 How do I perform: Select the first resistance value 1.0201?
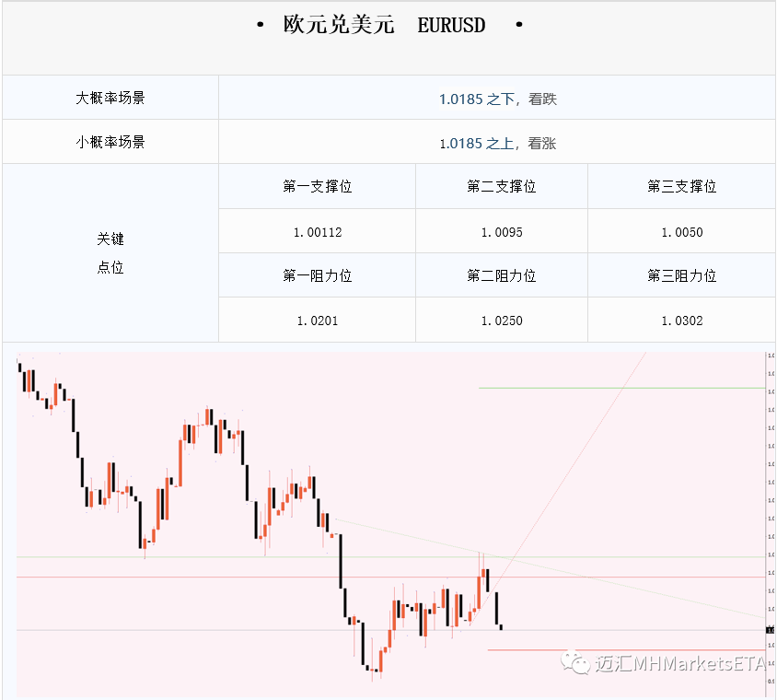point(318,321)
